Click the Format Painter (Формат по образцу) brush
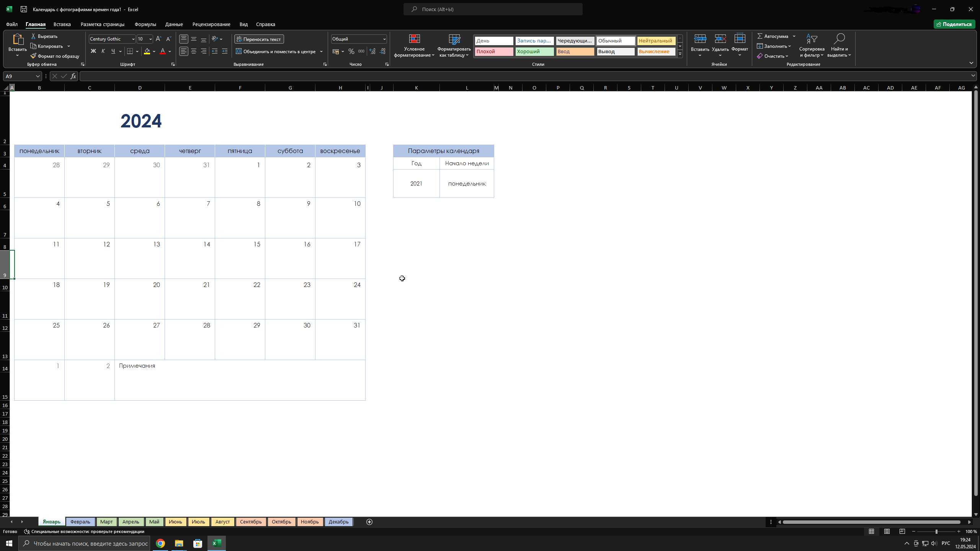The width and height of the screenshot is (980, 551). 33,56
